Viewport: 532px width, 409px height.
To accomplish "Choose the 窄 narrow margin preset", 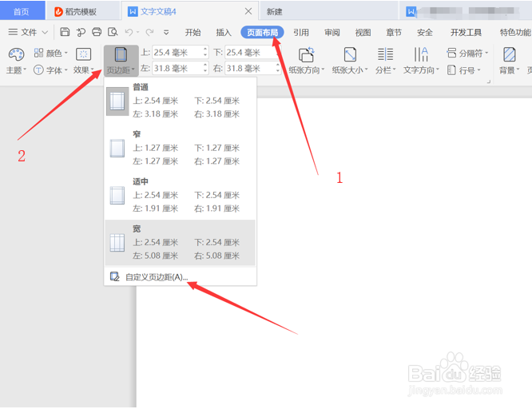I will (181, 149).
